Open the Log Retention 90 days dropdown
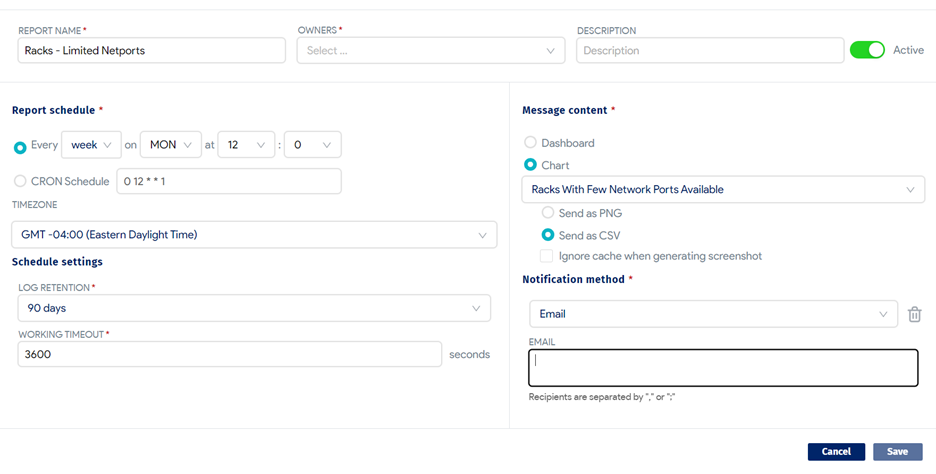Screen dimensions: 936x474 point(254,308)
